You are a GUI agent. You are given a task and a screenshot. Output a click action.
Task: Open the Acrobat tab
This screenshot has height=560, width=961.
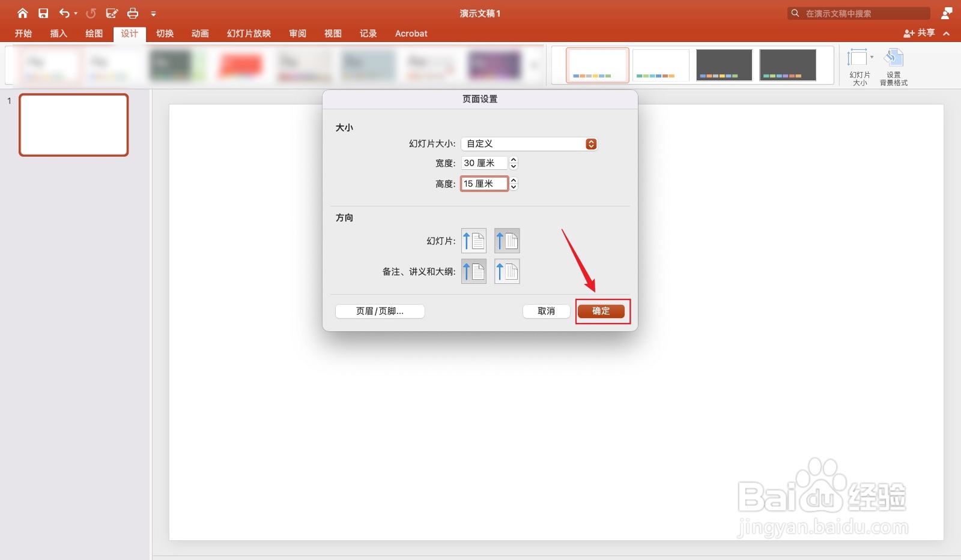411,34
